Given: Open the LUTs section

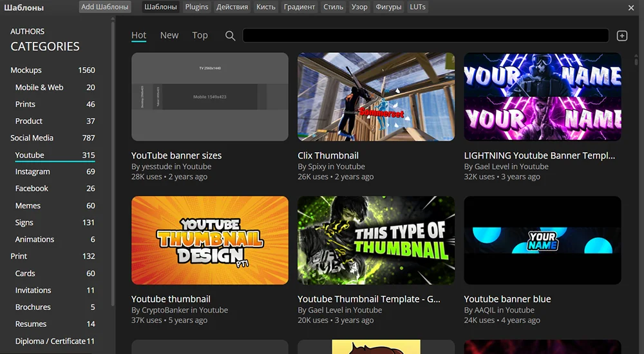Looking at the screenshot, I should coord(417,7).
